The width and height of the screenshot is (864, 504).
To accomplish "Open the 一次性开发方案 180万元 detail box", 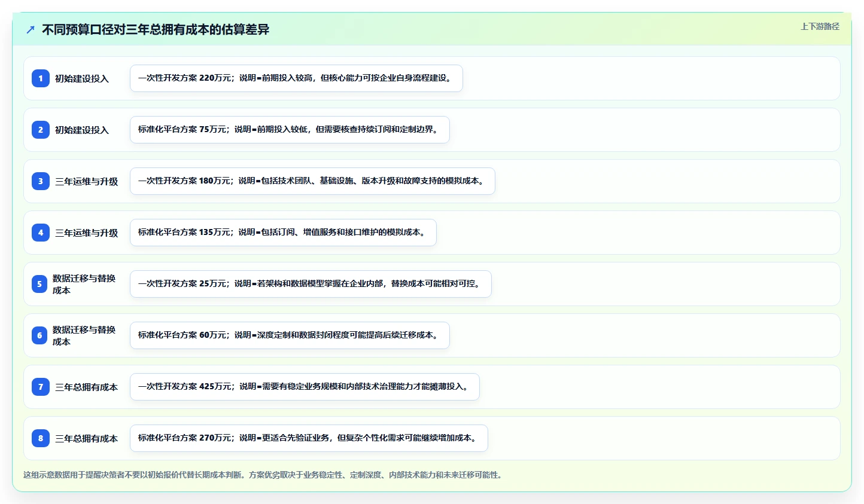I will coord(312,181).
